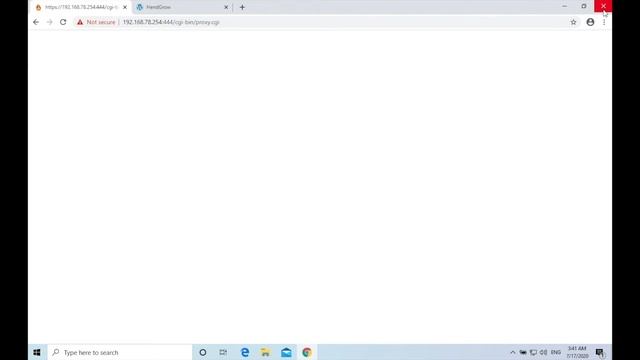Open the taskbar clock and date
640x360 pixels.
click(x=577, y=352)
